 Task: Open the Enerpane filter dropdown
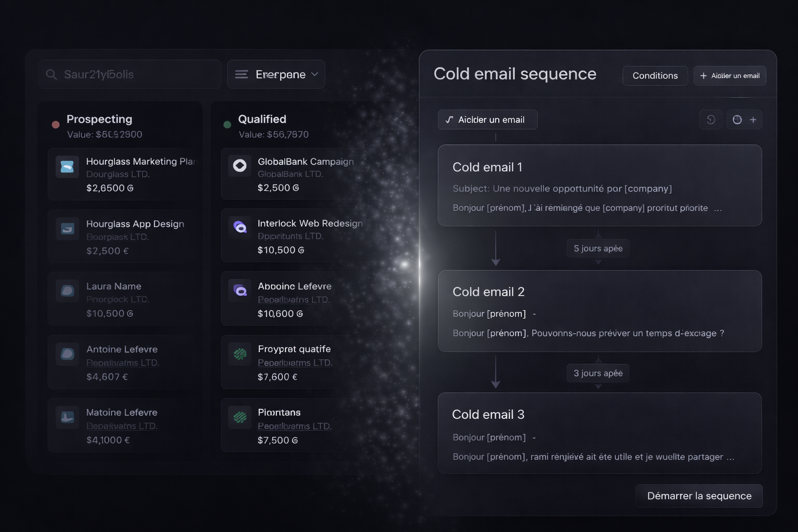[x=276, y=74]
